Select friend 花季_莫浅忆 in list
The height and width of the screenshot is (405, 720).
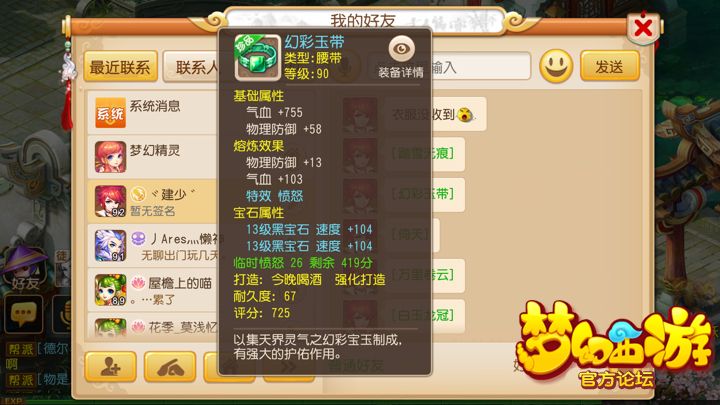pos(152,326)
